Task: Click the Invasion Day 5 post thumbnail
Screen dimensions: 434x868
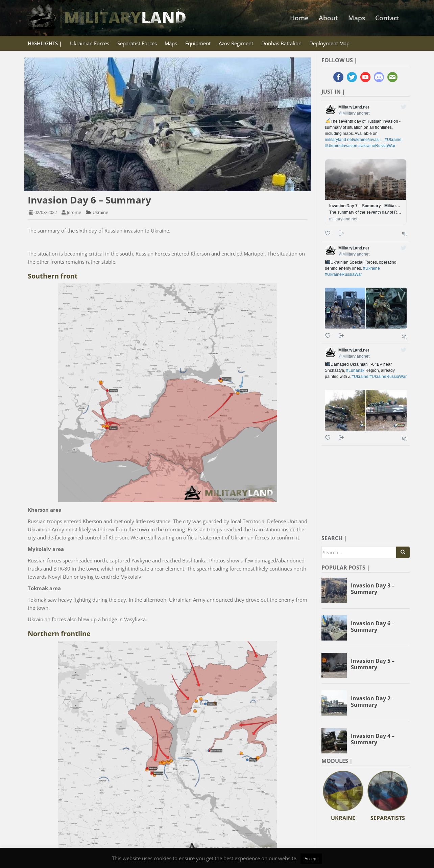Action: [x=334, y=665]
